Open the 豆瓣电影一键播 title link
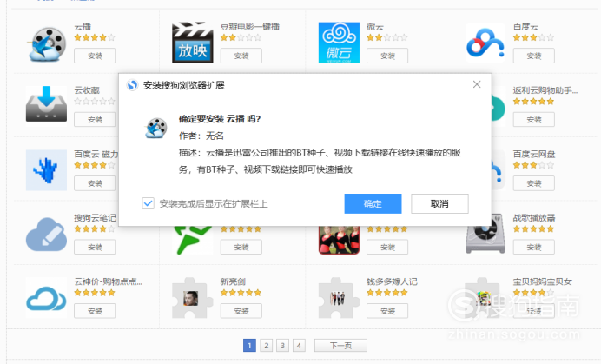 (250, 26)
